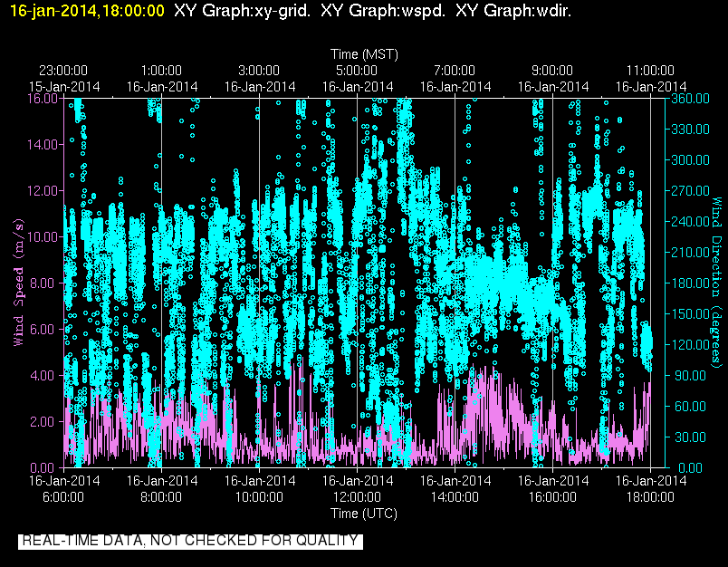Click the XY Graph:xy-grid. title label
728x567 pixels.
point(243,10)
